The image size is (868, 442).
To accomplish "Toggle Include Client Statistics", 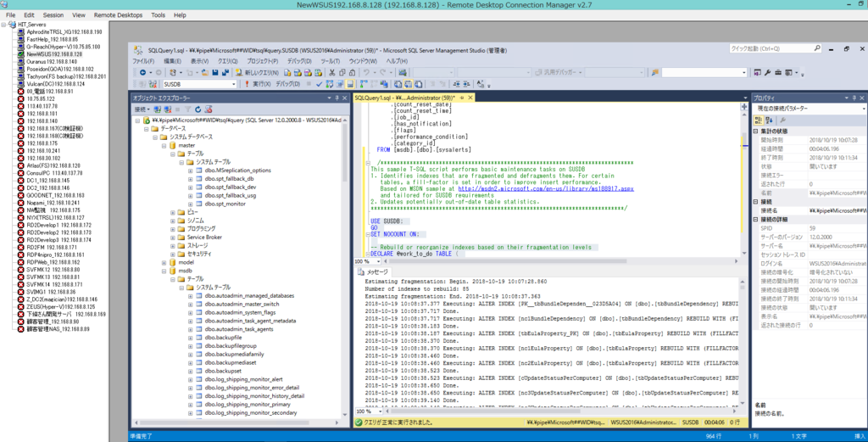I will pyautogui.click(x=384, y=84).
